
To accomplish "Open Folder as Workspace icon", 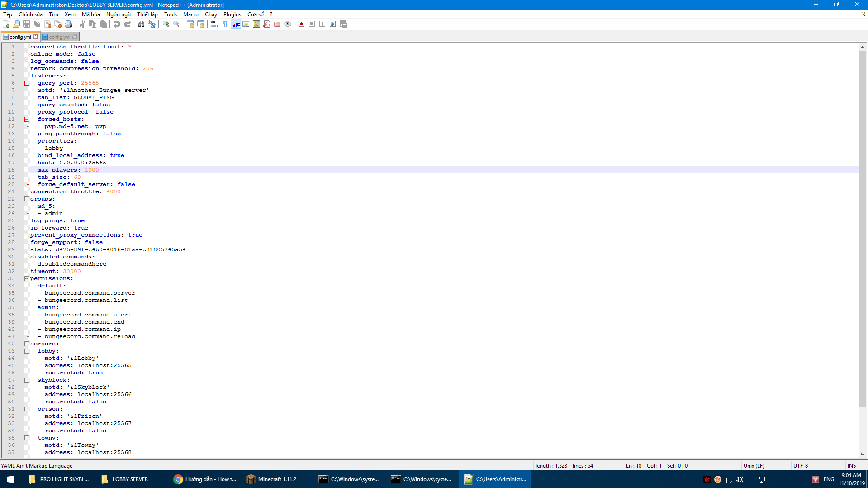I will [x=277, y=24].
